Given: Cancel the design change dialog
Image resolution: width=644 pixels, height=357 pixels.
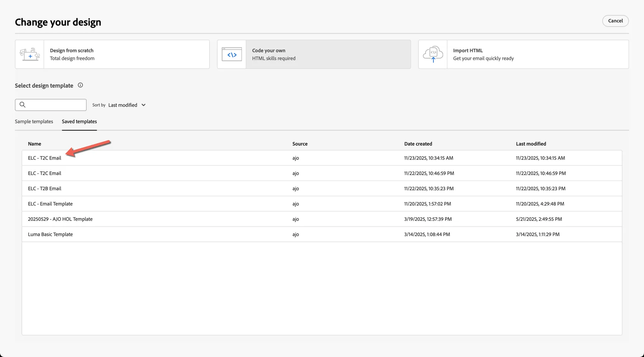Looking at the screenshot, I should 615,21.
